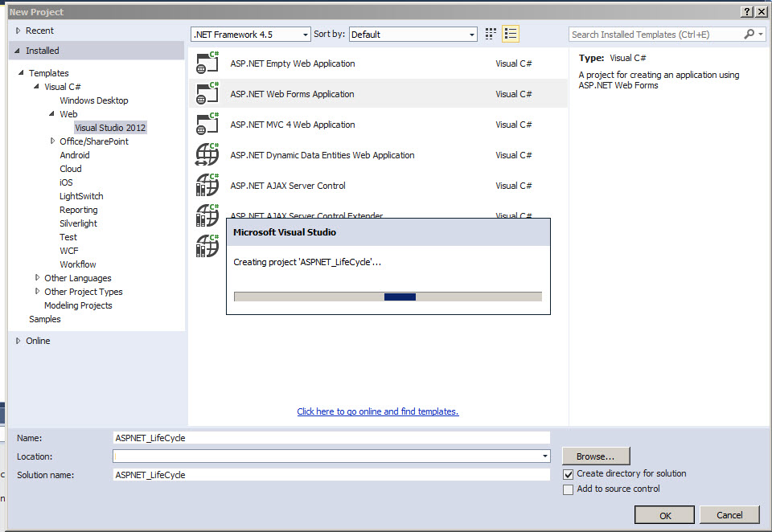772x532 pixels.
Task: Select Visual Studio 2012 tree item
Action: point(110,128)
